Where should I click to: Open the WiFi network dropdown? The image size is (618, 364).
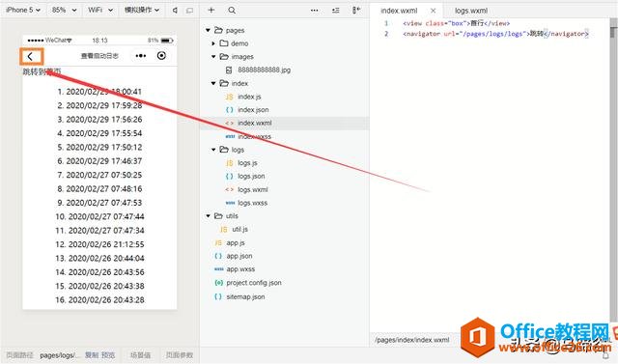tap(100, 10)
